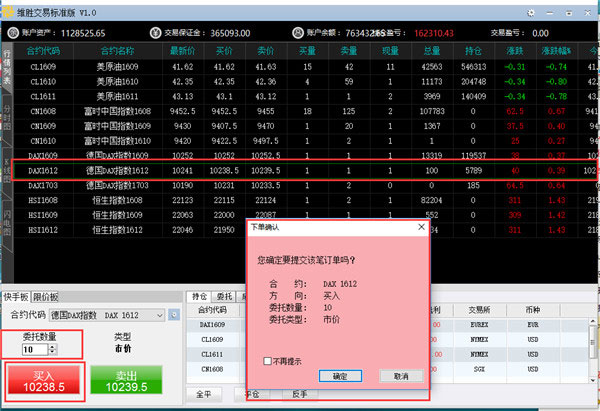This screenshot has height=411, width=600.
Task: Select the DAX1703 quote row
Action: click(x=305, y=186)
